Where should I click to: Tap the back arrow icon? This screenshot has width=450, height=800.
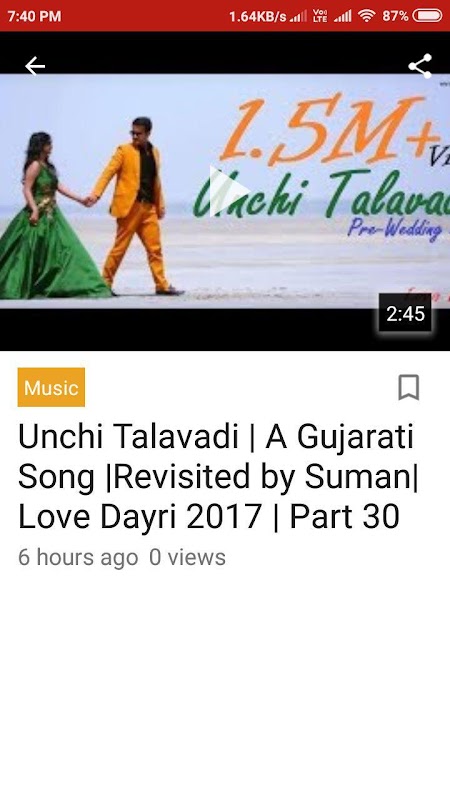[x=35, y=66]
